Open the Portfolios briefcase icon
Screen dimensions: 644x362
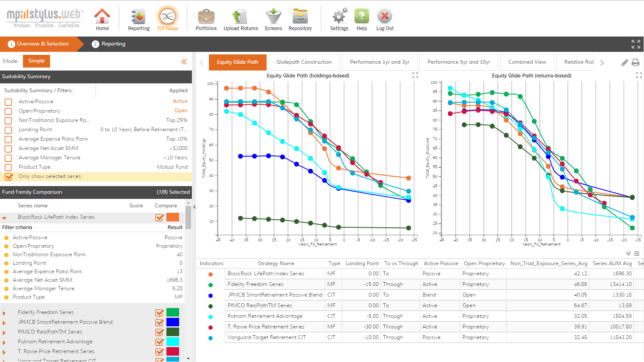point(206,20)
